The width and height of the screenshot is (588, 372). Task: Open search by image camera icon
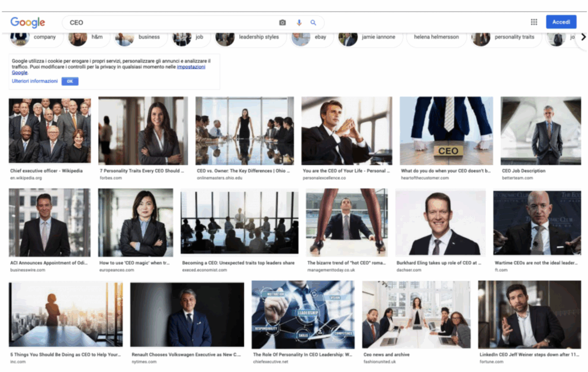coord(283,22)
